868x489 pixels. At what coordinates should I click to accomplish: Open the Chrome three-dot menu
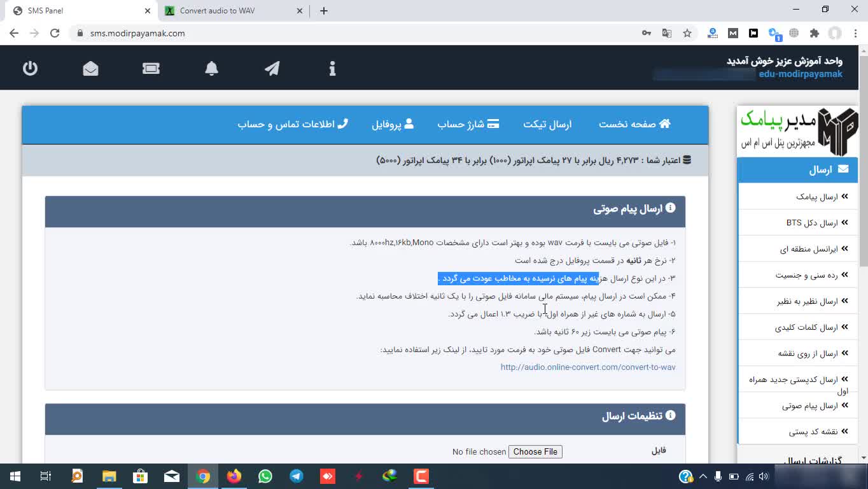(x=854, y=33)
